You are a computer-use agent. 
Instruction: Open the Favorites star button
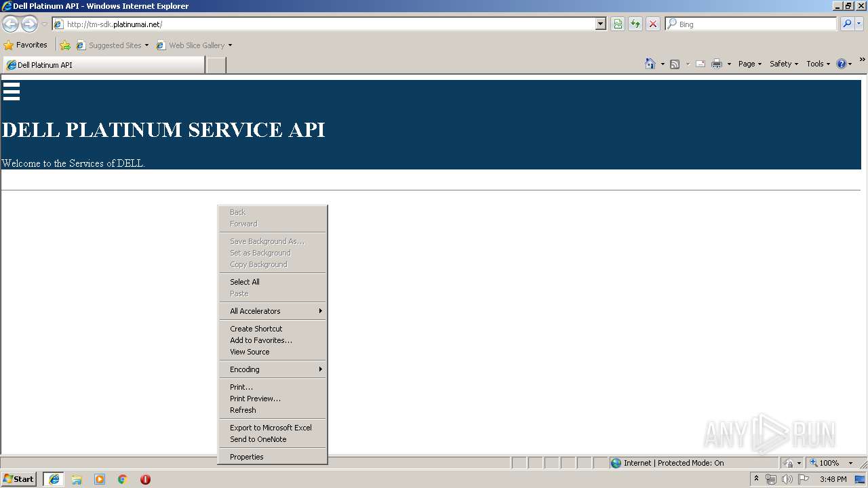coord(26,45)
